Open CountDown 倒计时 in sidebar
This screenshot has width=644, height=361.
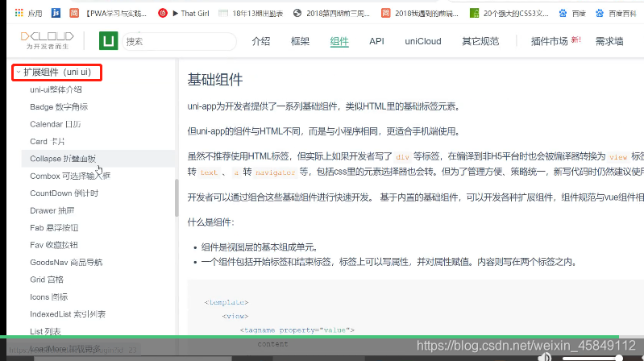coord(64,193)
